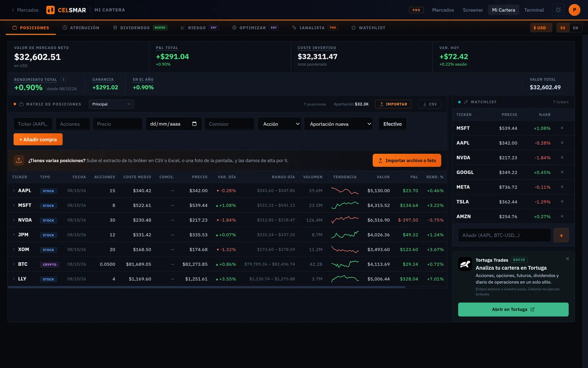The image size is (588, 368).
Task: Open the Terminal navigation item
Action: (x=534, y=10)
